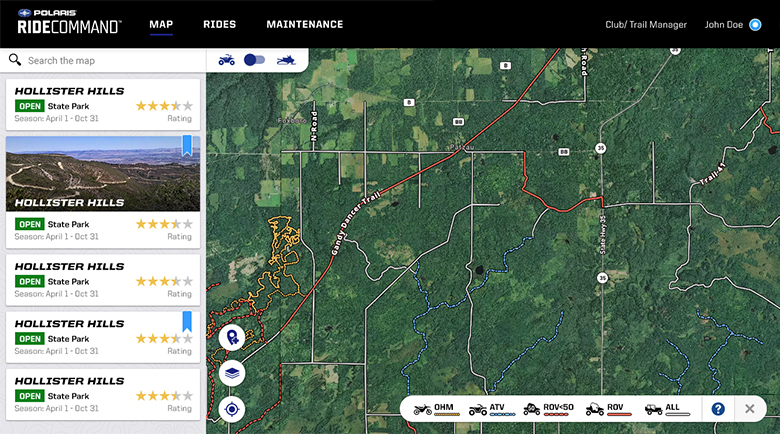Screen dimensions: 780x434
Task: Open the Hollister Hills photo thumbnail
Action: 103,174
